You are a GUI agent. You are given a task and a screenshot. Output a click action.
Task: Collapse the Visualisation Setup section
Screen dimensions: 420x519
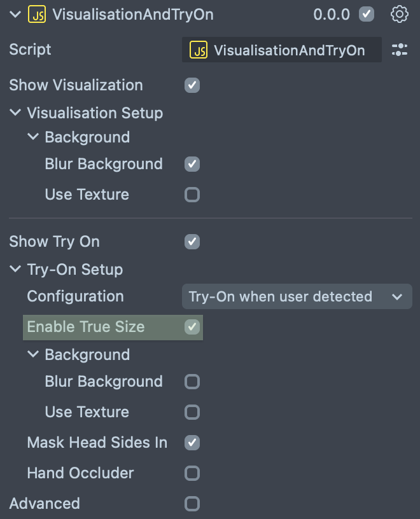pyautogui.click(x=15, y=113)
